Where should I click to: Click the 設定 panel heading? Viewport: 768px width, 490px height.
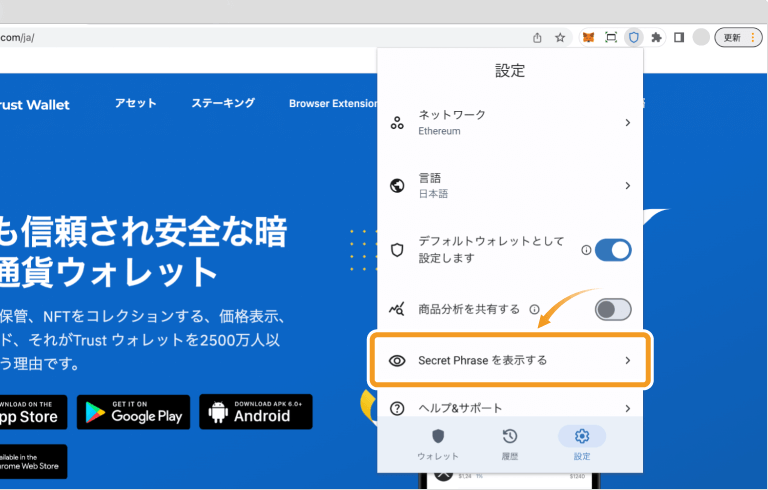[x=510, y=71]
